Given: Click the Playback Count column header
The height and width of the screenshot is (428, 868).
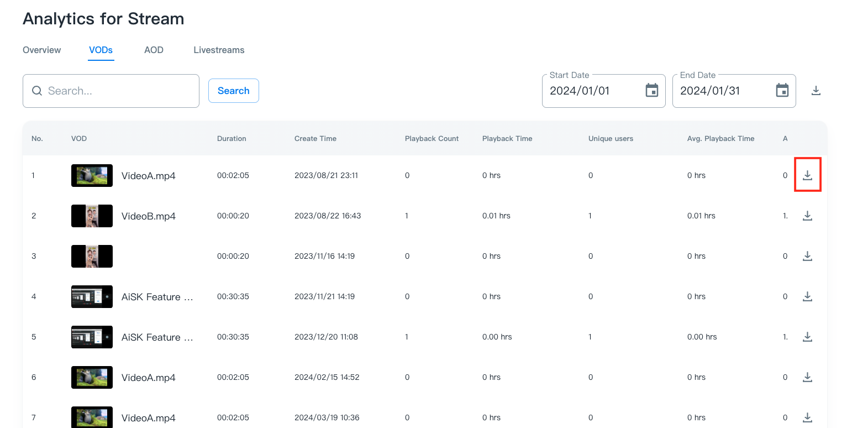Looking at the screenshot, I should pyautogui.click(x=432, y=139).
